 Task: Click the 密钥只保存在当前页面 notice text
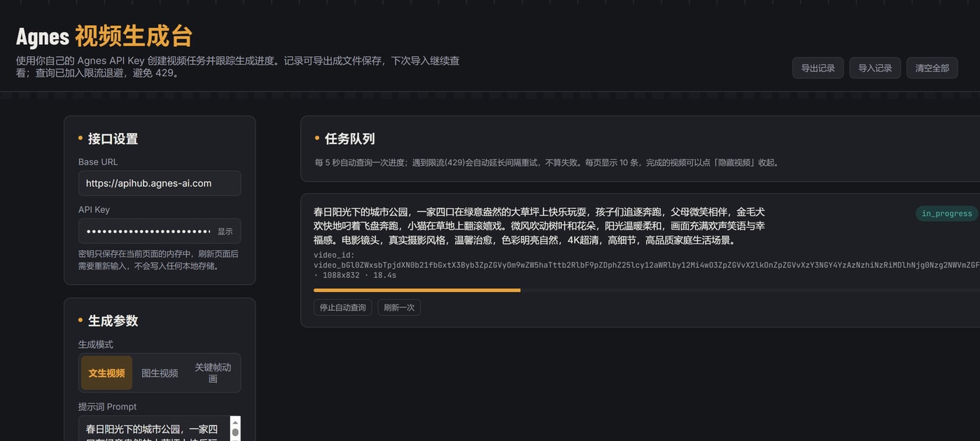(158, 260)
